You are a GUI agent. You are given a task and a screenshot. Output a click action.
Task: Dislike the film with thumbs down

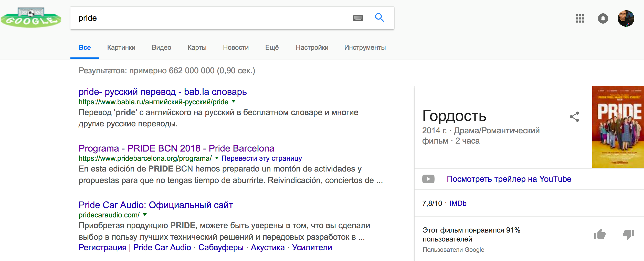(x=628, y=234)
